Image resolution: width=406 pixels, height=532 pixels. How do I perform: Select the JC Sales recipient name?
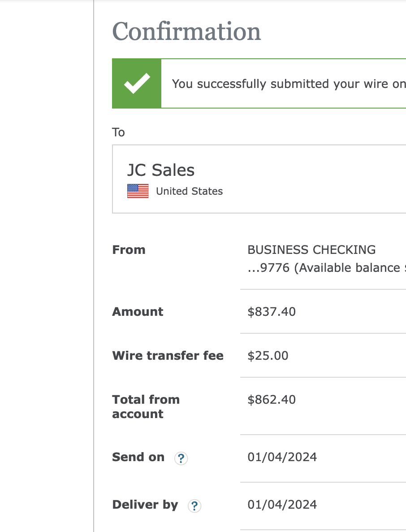[161, 170]
